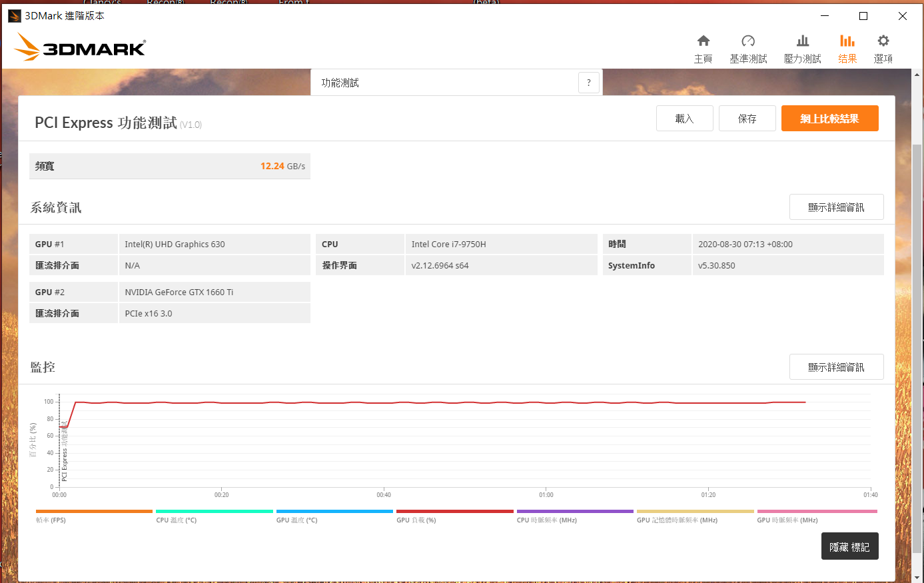This screenshot has height=583, width=924.
Task: Click the v2.12.6964 s64 version text
Action: tap(440, 266)
